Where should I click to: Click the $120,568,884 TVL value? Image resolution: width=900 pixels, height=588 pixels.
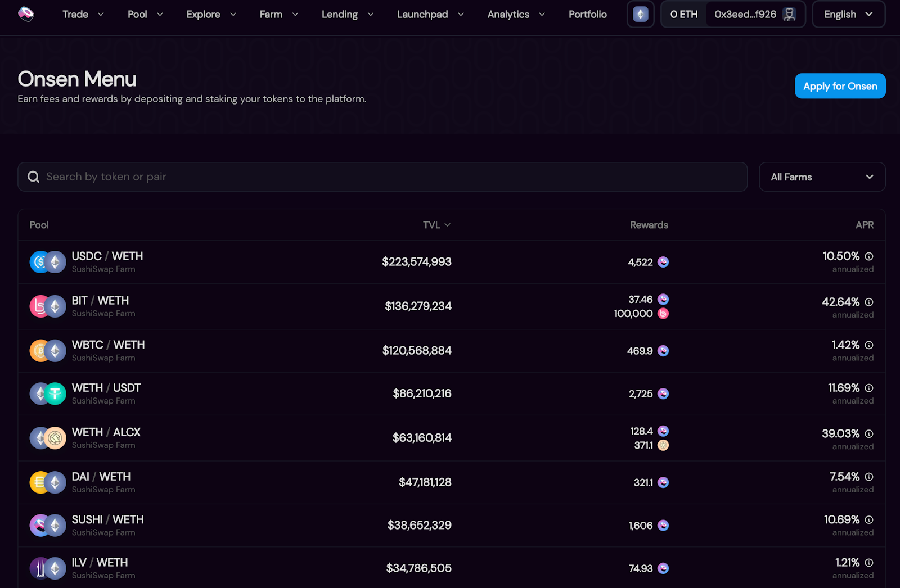tap(417, 351)
